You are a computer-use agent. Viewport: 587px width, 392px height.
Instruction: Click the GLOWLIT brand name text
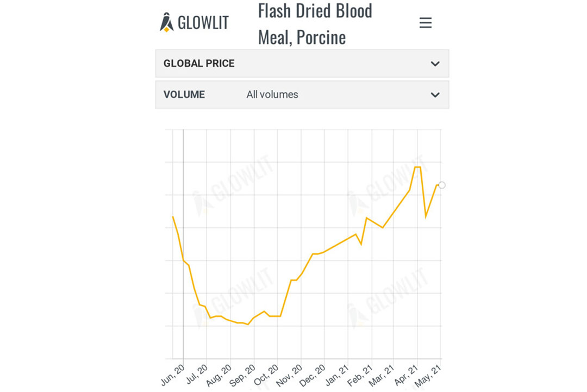click(x=203, y=23)
